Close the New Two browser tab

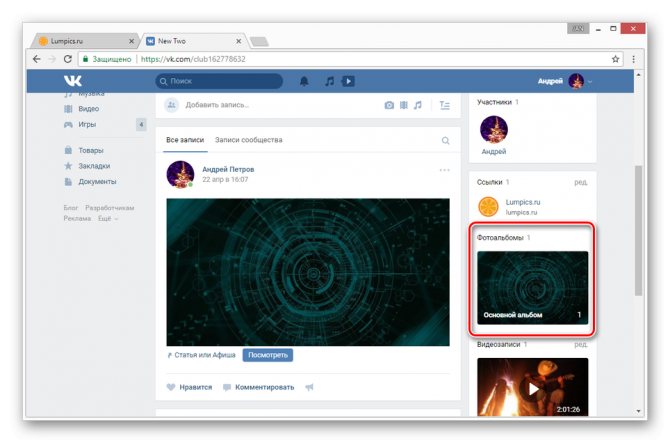point(239,41)
